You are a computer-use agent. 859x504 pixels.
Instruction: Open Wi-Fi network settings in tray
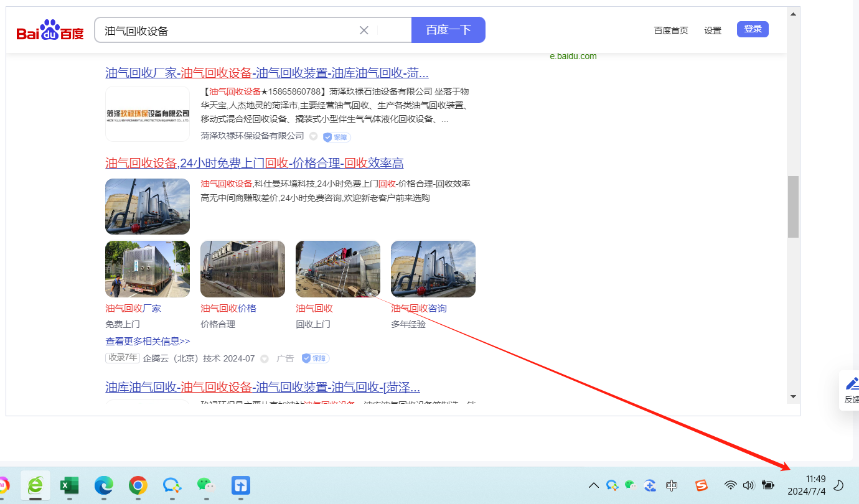point(730,485)
